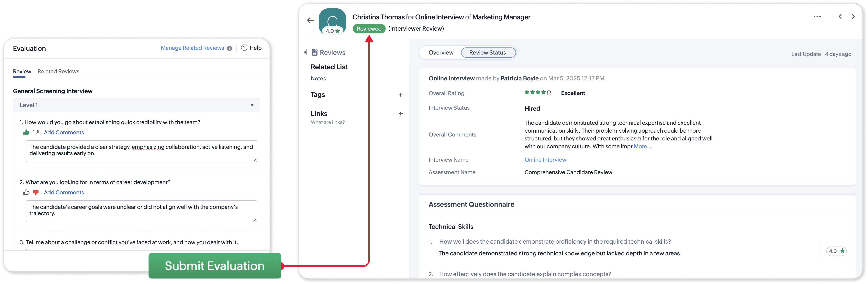Click the Submit Evaluation button
The image size is (868, 284).
[x=215, y=266]
